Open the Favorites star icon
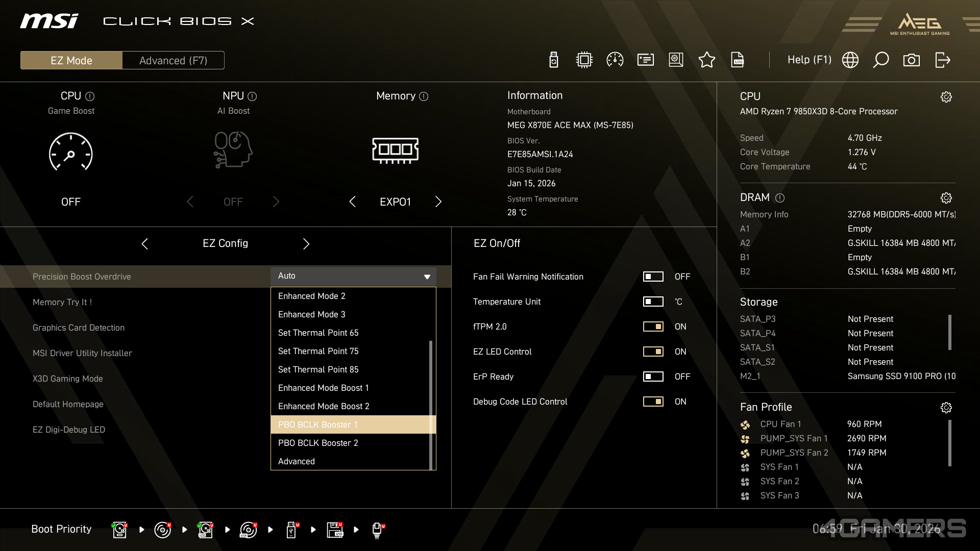 707,60
